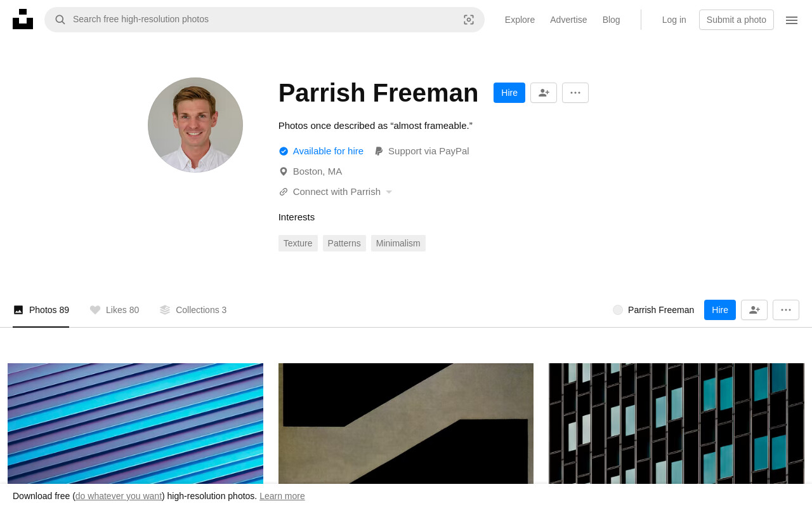Click the Parrish Freeman profile heading
Image resolution: width=812 pixels, height=508 pixels.
378,93
